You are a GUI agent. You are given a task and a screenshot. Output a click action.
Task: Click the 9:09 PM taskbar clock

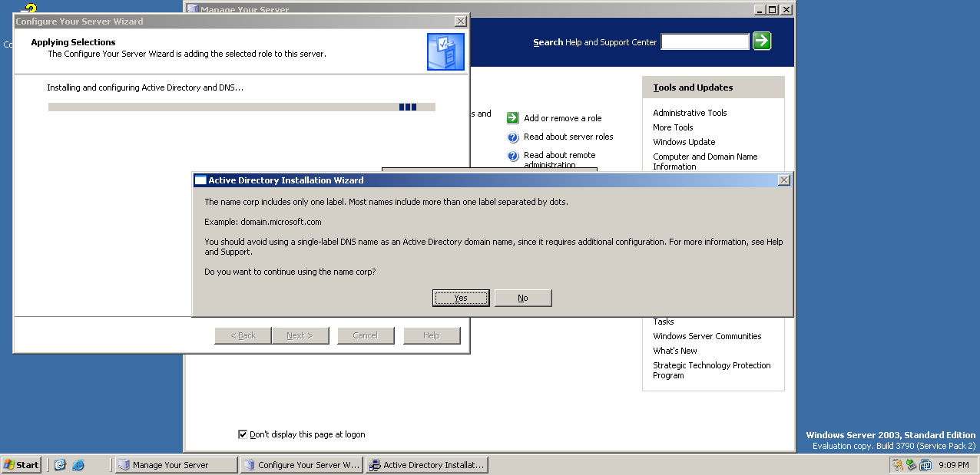[x=954, y=465]
